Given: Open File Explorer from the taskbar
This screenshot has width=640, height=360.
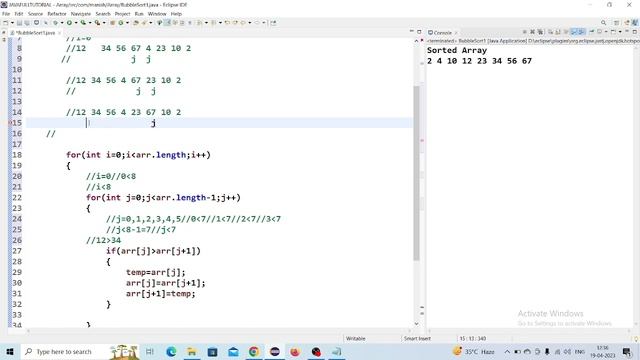Looking at the screenshot, I should point(191,351).
